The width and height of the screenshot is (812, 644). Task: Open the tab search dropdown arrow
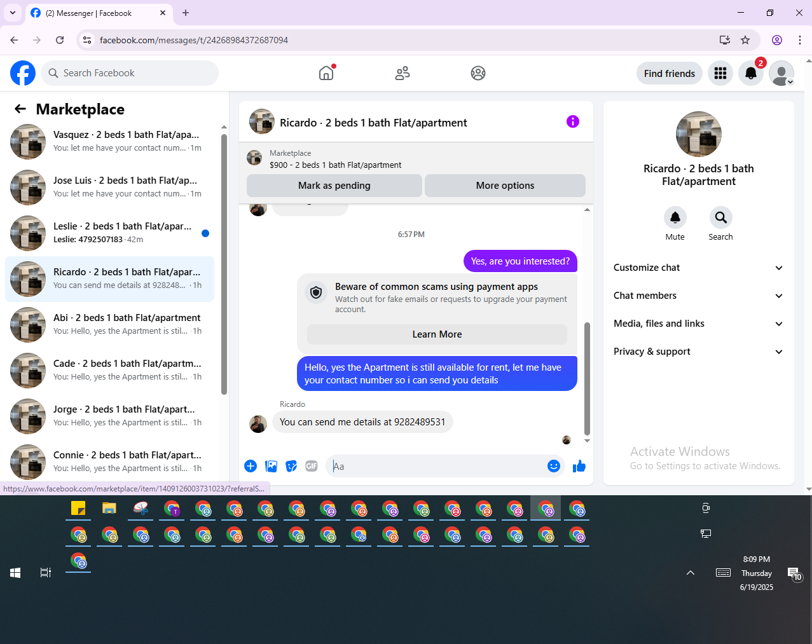pyautogui.click(x=12, y=13)
